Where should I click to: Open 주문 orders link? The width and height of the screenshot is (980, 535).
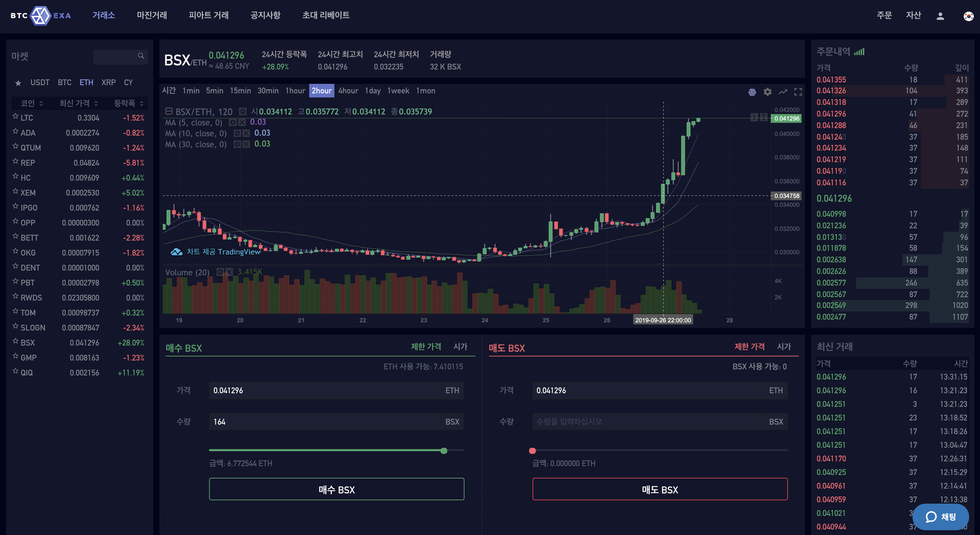(x=884, y=15)
